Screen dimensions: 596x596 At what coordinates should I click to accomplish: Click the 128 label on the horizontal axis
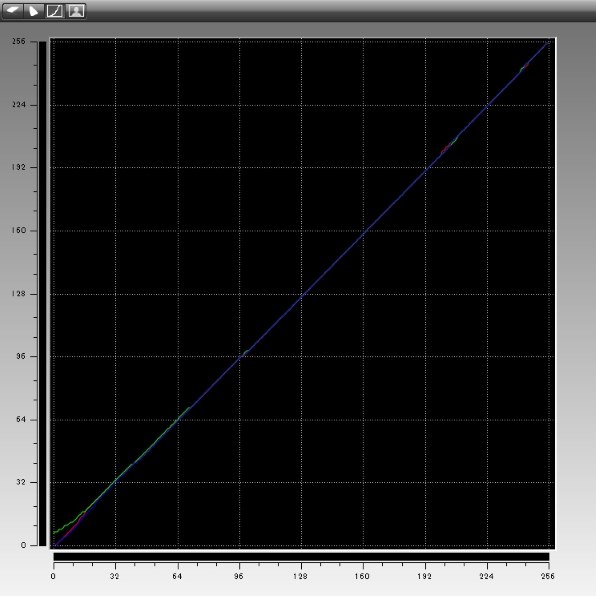(x=300, y=576)
